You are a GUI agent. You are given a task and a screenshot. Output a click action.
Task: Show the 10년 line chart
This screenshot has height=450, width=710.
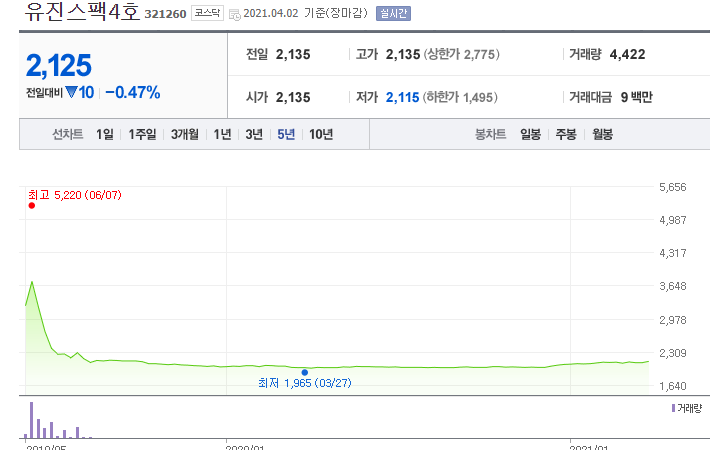(x=321, y=134)
